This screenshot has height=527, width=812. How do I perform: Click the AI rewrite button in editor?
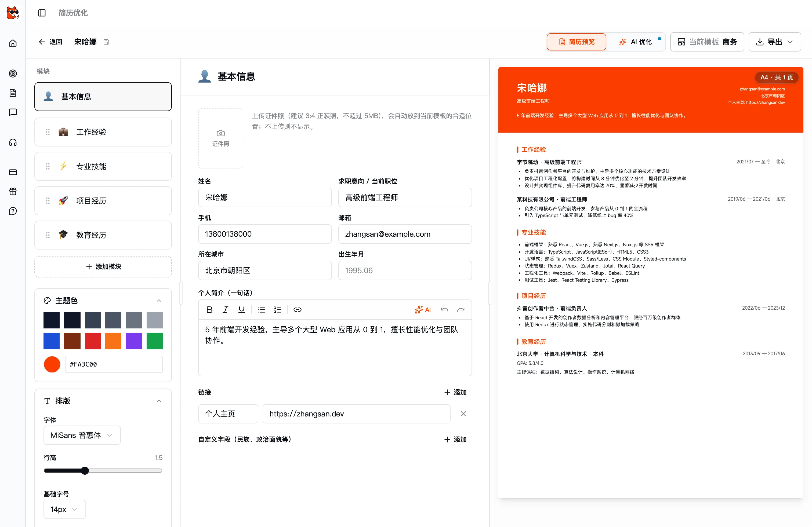pyautogui.click(x=423, y=310)
